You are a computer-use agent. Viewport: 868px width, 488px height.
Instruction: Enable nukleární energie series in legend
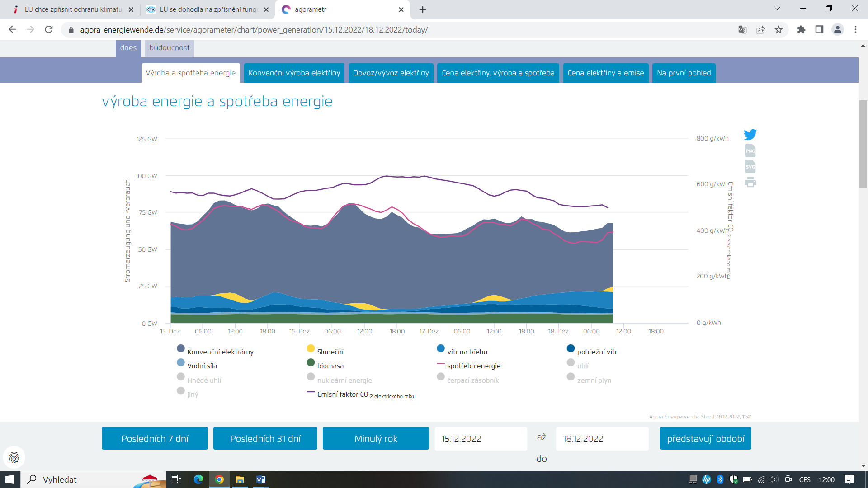[x=344, y=380]
